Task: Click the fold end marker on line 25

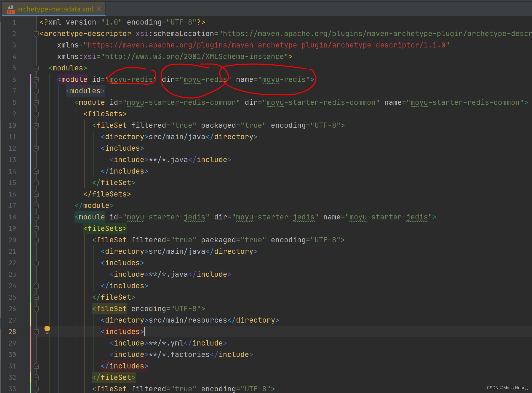Action: (36, 297)
